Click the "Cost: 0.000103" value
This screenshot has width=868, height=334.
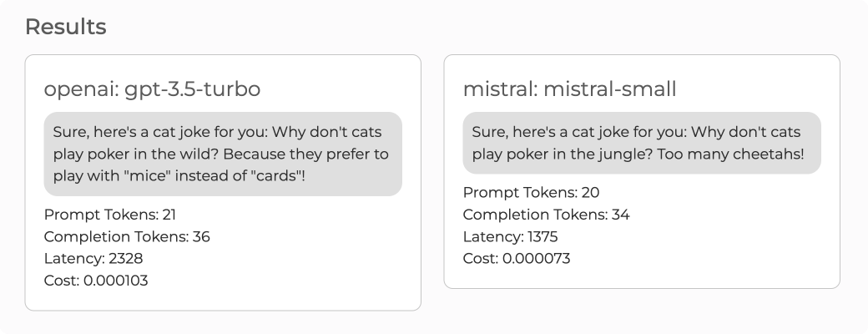[96, 281]
